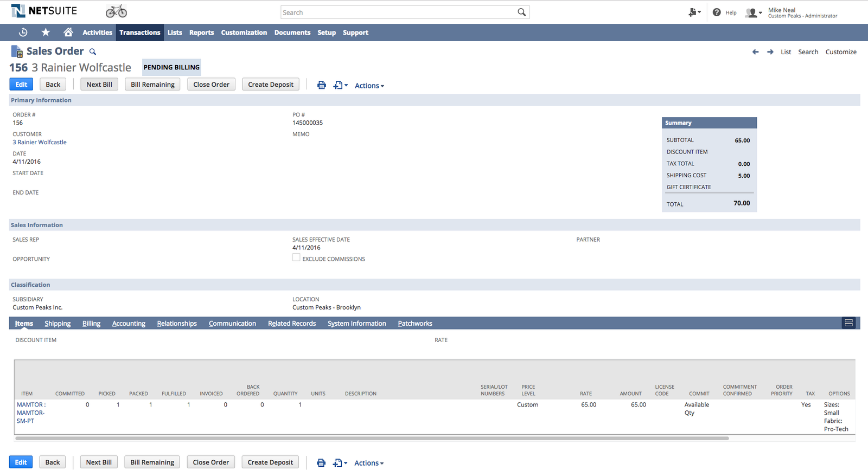
Task: Expand the bottom Actions menu
Action: (369, 463)
